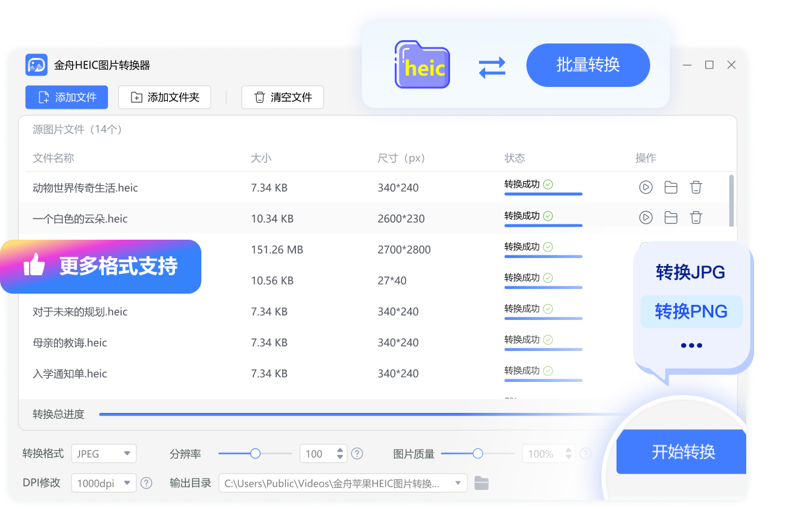Delete 动物世界传奇生活.heic from list
This screenshot has width=812, height=509.
point(696,188)
